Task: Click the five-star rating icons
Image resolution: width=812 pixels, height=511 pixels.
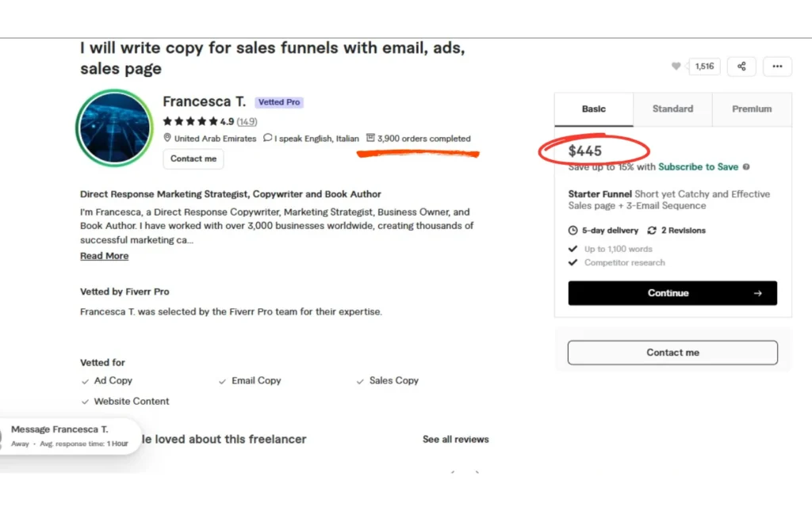Action: tap(190, 121)
